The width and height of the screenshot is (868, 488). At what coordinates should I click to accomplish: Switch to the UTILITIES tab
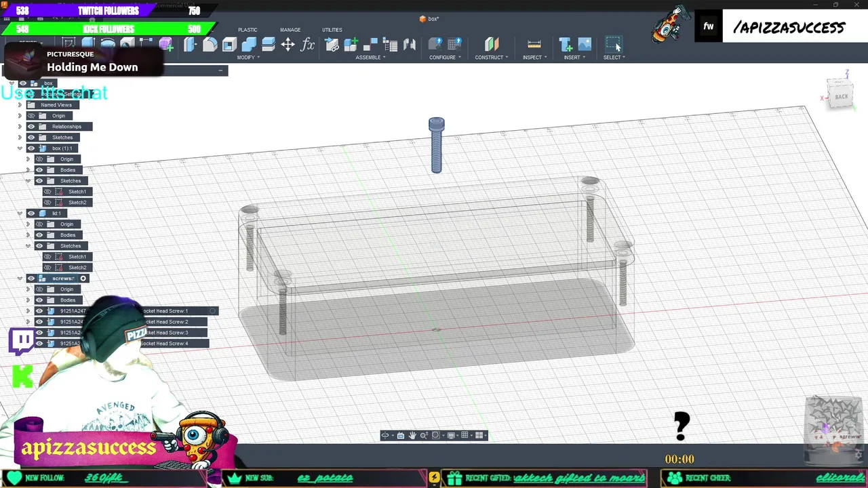click(x=332, y=30)
